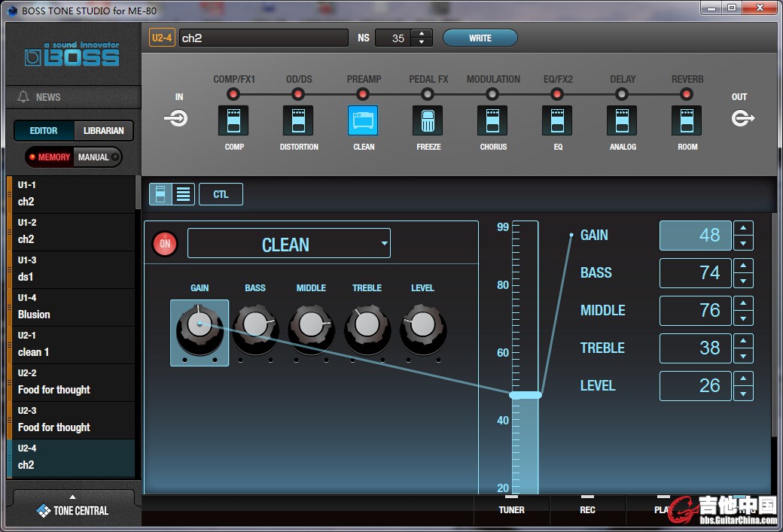Image resolution: width=783 pixels, height=532 pixels.
Task: Select the COMP pedal icon
Action: [233, 120]
